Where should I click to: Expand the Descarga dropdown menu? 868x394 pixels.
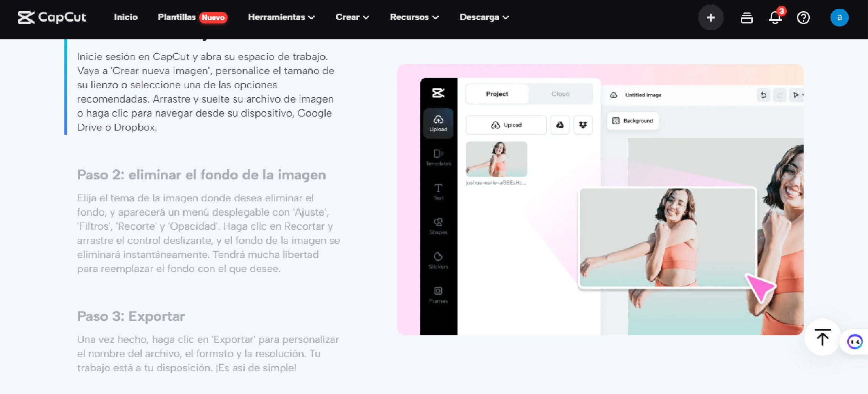484,17
